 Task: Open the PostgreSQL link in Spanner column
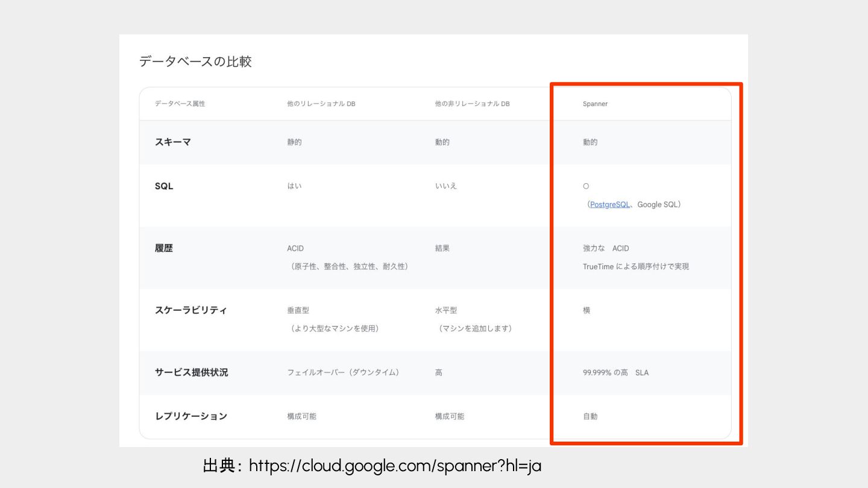610,204
